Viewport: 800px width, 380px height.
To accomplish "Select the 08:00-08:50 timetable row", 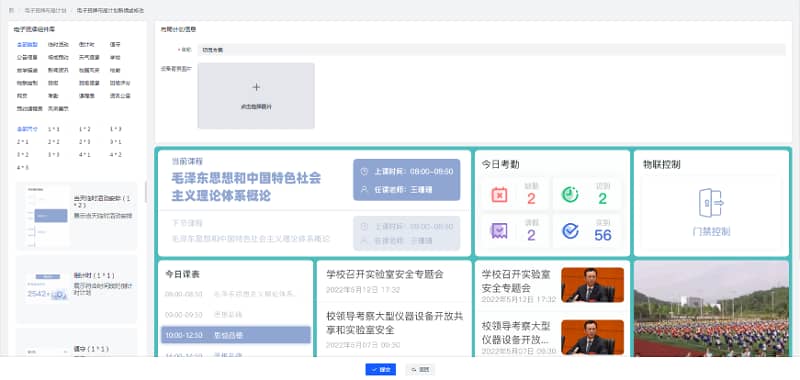I will click(x=236, y=294).
